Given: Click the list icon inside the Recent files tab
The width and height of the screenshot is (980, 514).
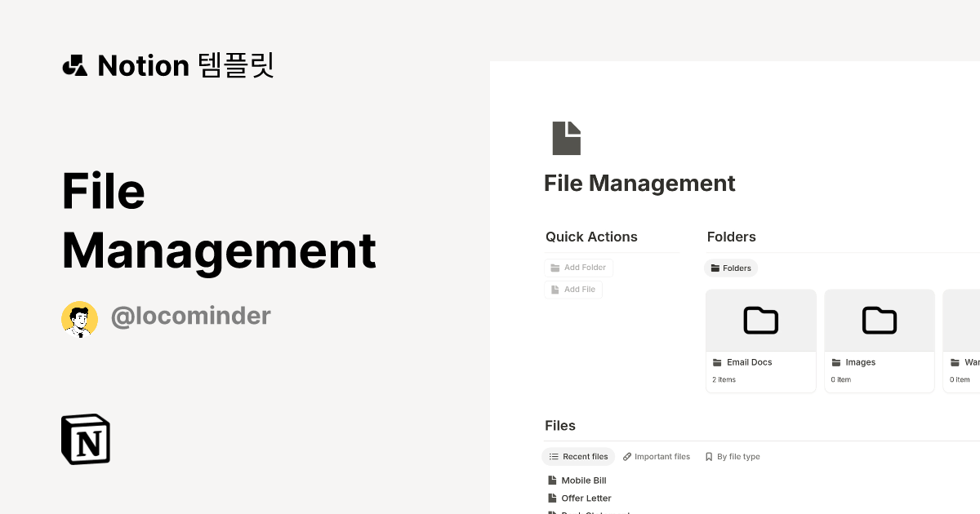Looking at the screenshot, I should click(552, 456).
